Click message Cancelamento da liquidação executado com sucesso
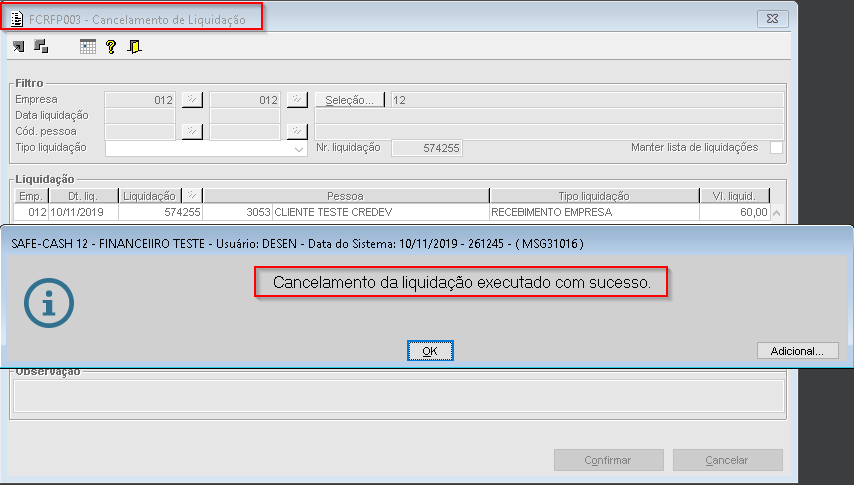The image size is (854, 485). [462, 282]
